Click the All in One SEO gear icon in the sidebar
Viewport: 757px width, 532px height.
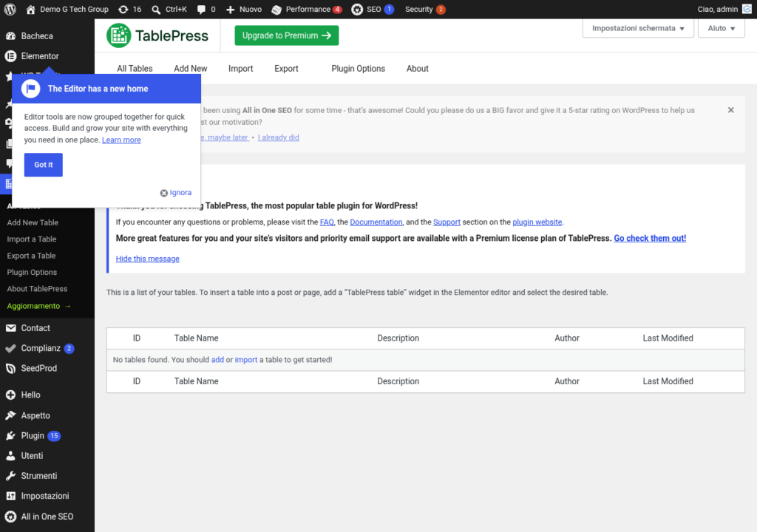(x=10, y=516)
